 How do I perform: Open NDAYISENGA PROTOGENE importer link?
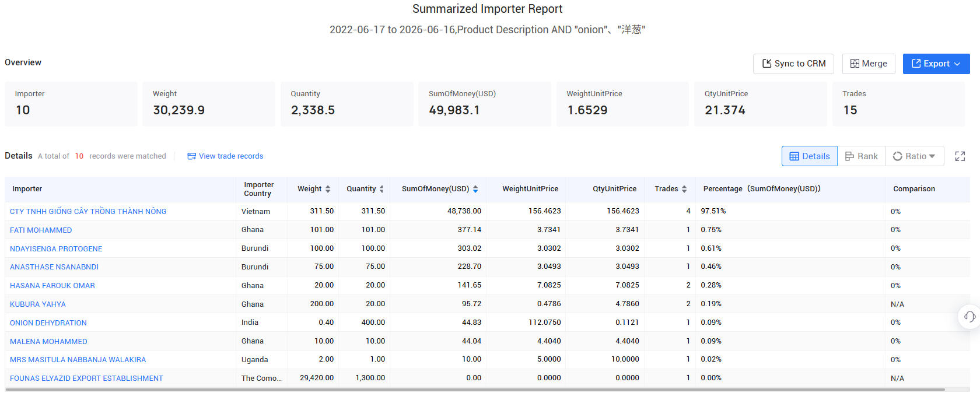point(56,248)
